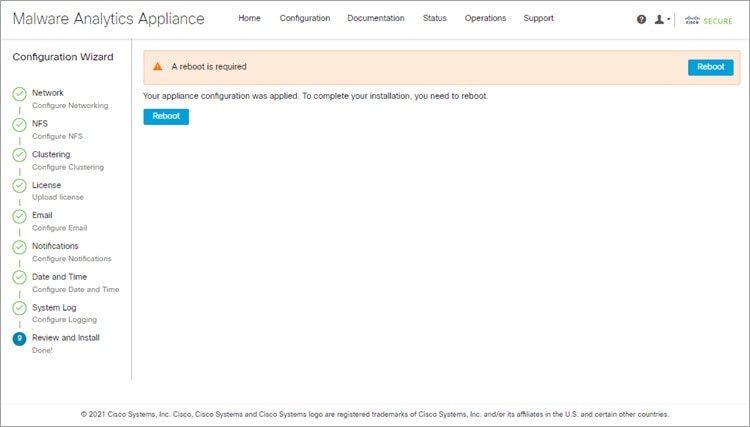Select the Review and Install step

(x=66, y=338)
